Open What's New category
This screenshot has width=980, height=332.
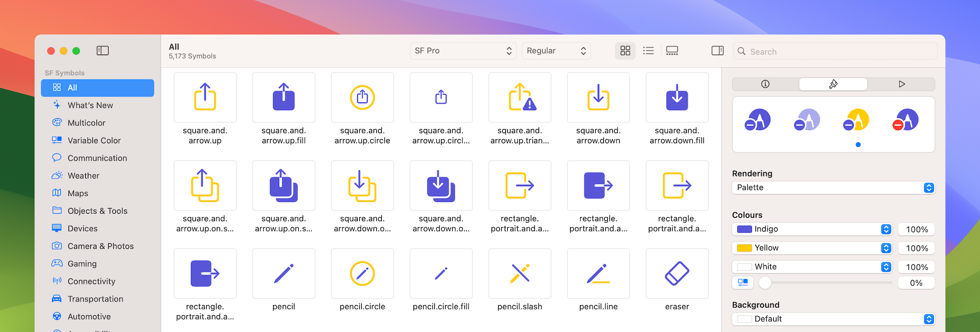[x=97, y=105]
